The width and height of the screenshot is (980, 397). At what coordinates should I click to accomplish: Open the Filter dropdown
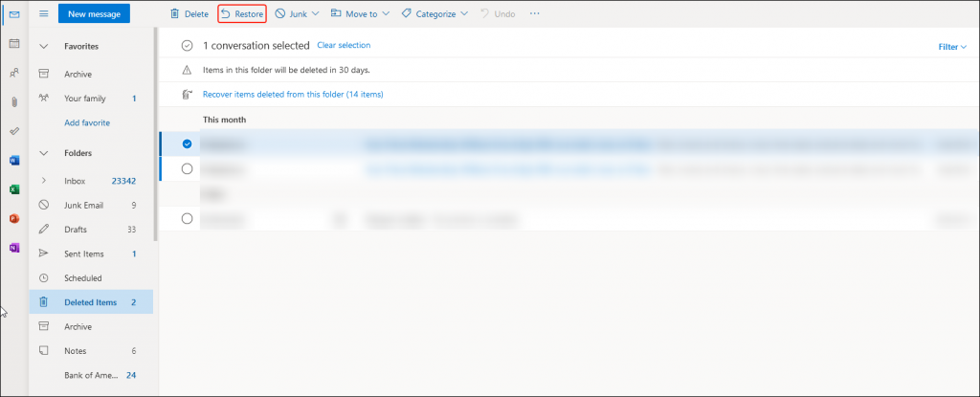(952, 46)
